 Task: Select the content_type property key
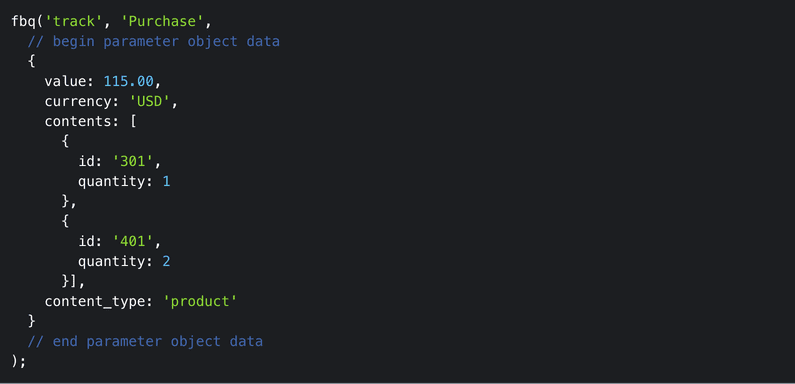[95, 301]
